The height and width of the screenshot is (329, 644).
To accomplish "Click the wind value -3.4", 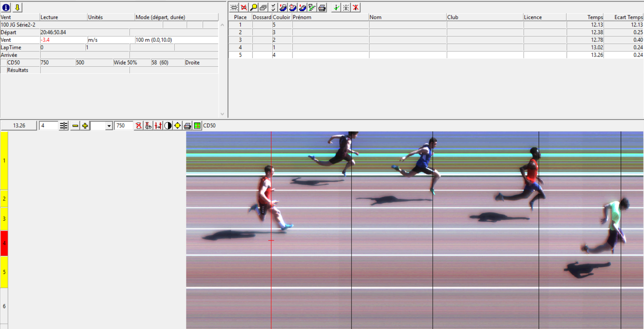I will [x=45, y=40].
